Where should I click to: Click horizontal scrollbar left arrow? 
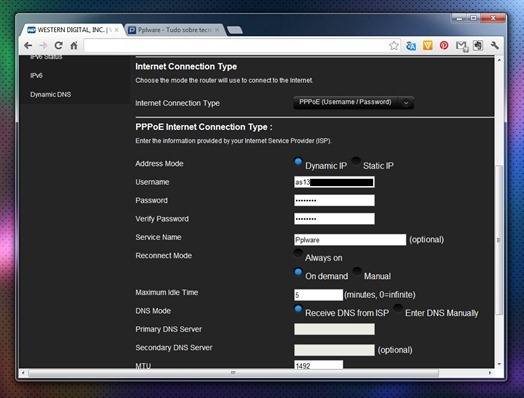tap(23, 373)
